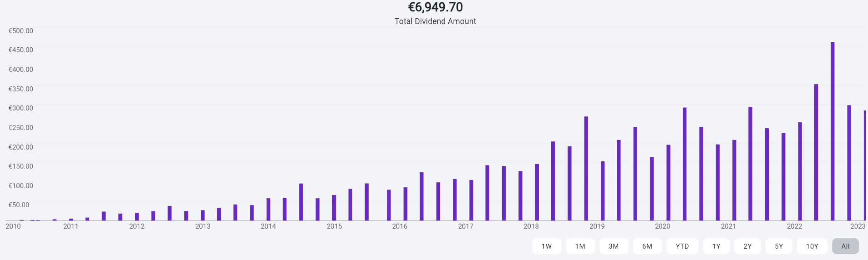Click the 2010 axis label
This screenshot has width=868, height=260.
click(x=13, y=226)
